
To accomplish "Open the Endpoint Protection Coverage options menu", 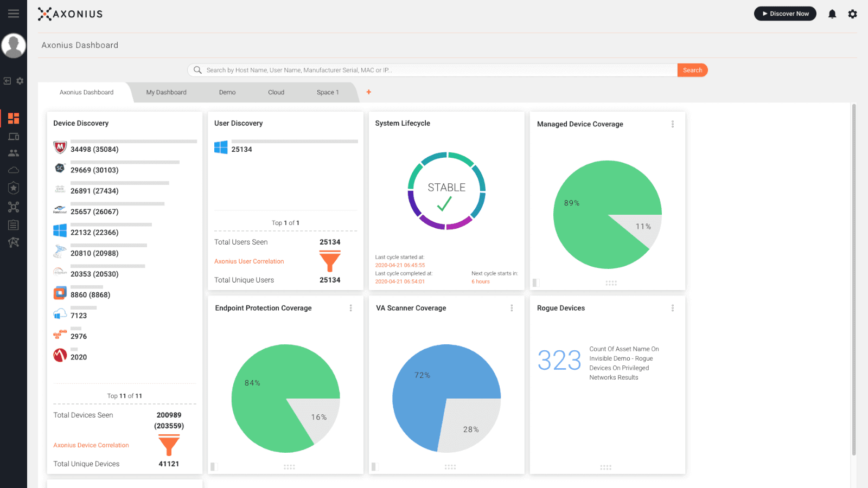I will pos(350,308).
